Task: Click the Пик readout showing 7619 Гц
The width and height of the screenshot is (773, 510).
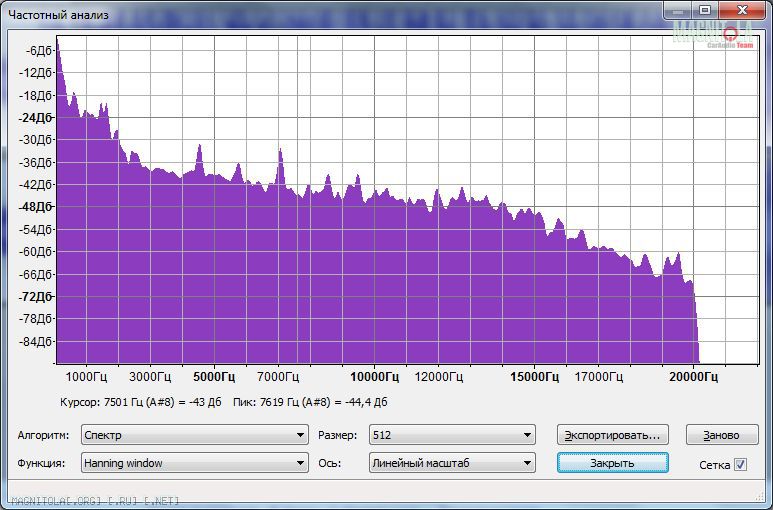Action: pyautogui.click(x=310, y=402)
